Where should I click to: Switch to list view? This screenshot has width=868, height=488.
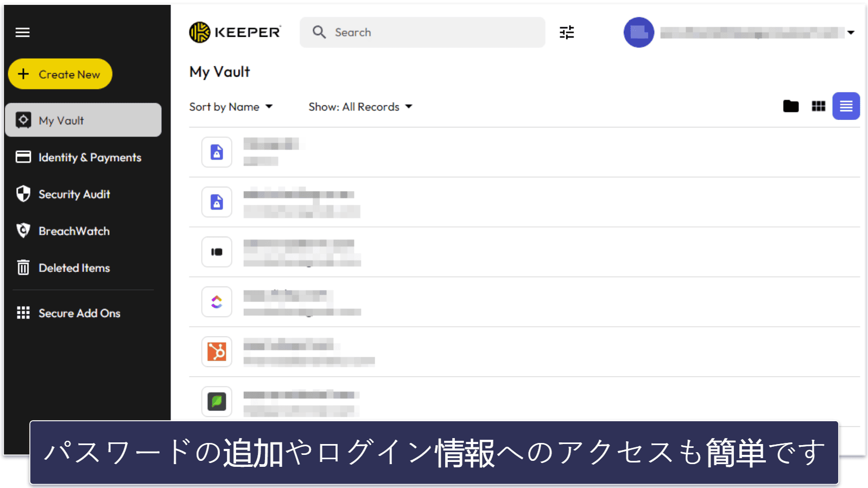tap(846, 106)
